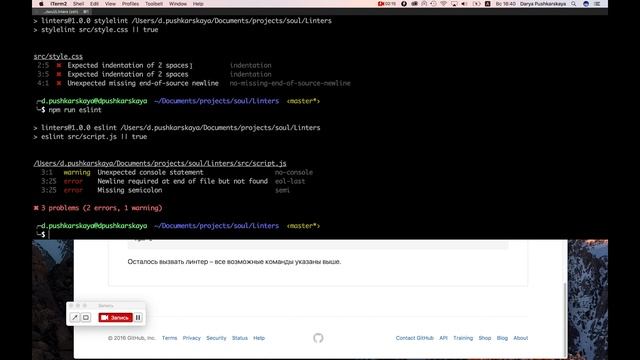
Task: Pause the screen recording
Action: pos(138,317)
